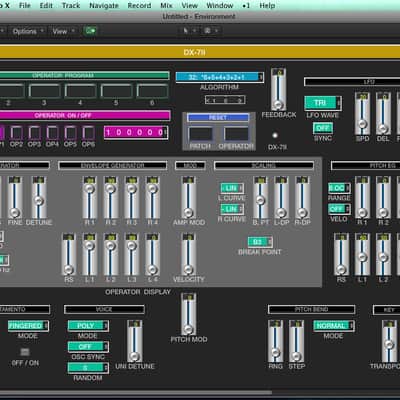Click the horizontal scrollbar at the bottom

pos(136,393)
